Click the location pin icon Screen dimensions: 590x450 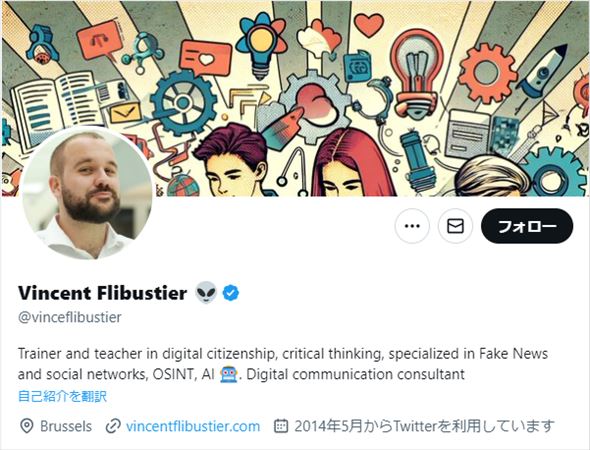tap(27, 426)
